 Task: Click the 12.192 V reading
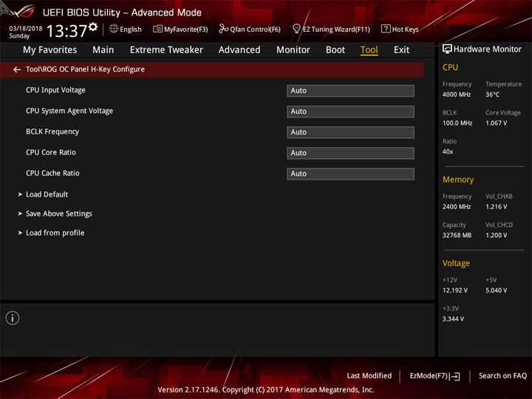[454, 290]
